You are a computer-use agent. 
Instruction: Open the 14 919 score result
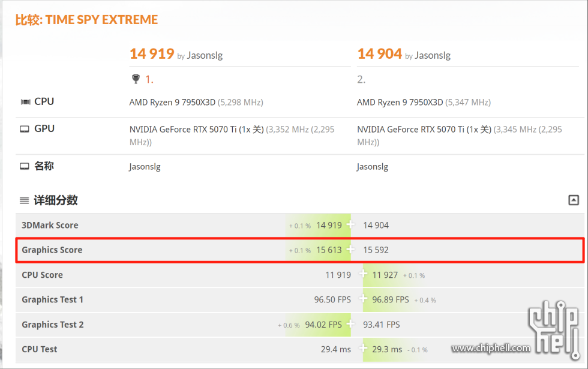coord(152,53)
